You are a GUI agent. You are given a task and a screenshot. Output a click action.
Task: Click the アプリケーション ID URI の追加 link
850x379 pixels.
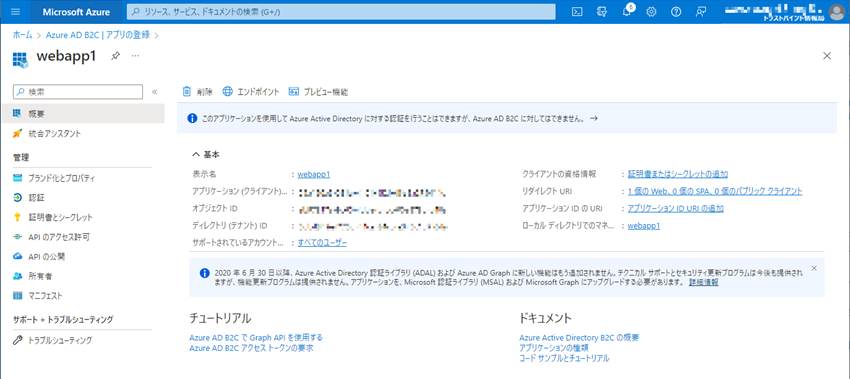[x=675, y=208]
